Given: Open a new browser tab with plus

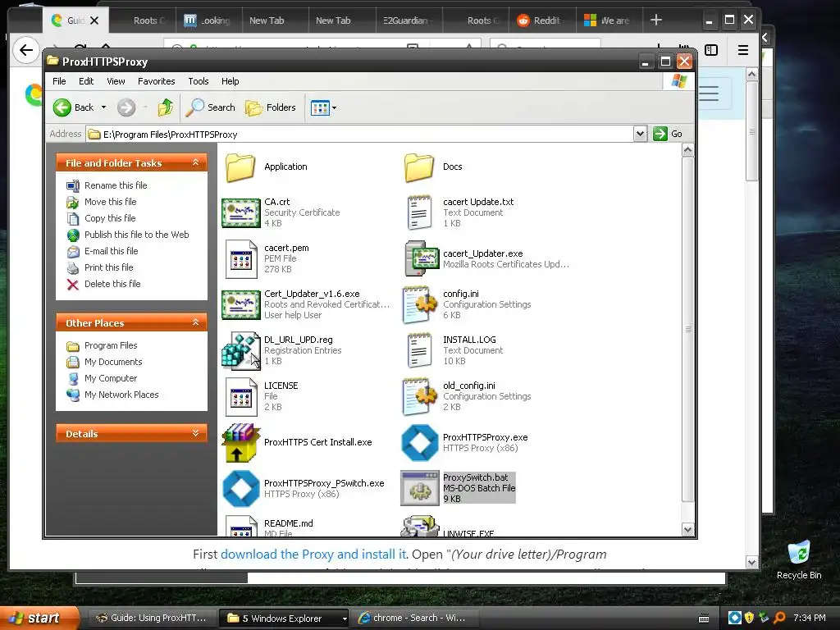Looking at the screenshot, I should click(x=655, y=21).
